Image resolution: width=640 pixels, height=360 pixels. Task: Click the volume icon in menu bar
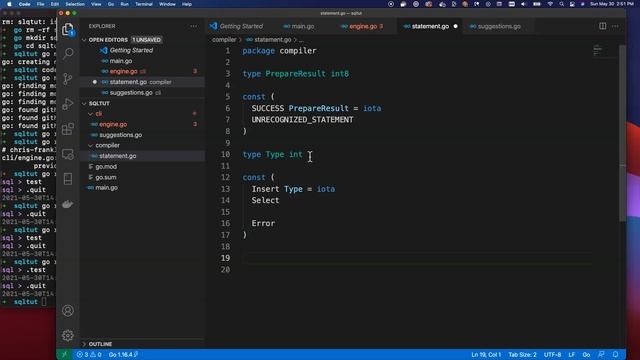[x=524, y=4]
